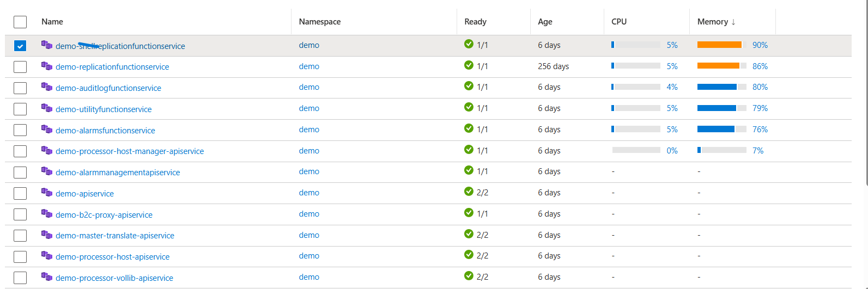Check the demo-apiservice row checkbox

(20, 193)
